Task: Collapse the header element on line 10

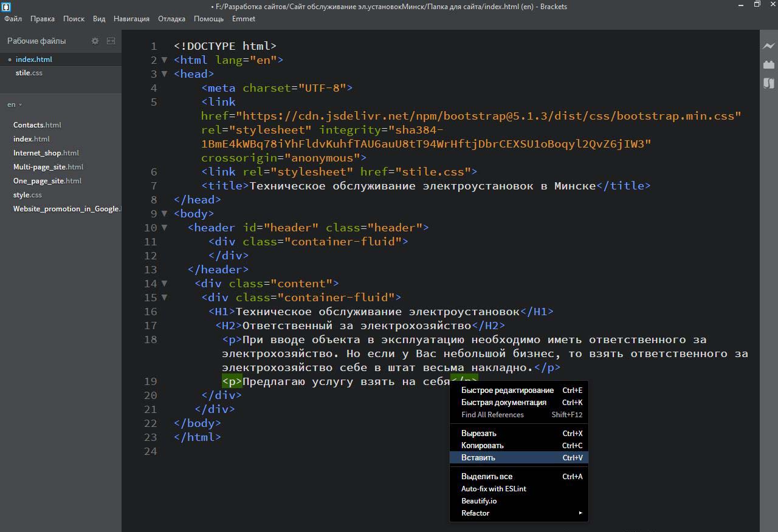Action: [164, 228]
